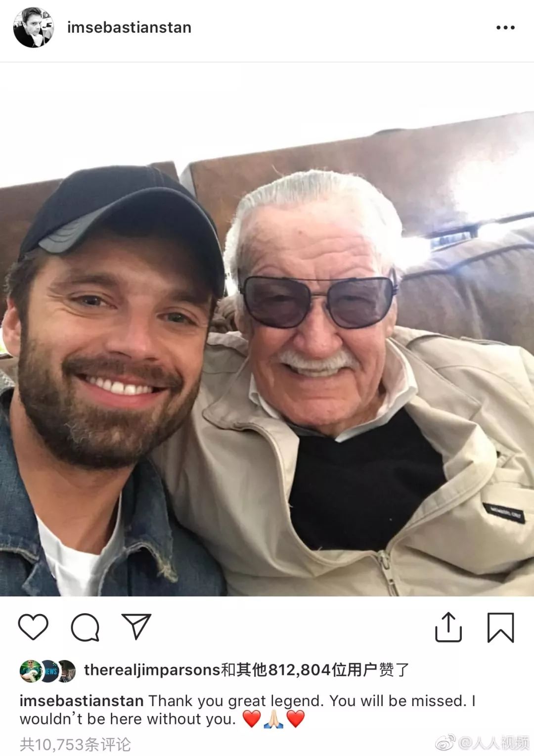Tap the third liker avatar
Image resolution: width=534 pixels, height=756 pixels.
click(67, 671)
